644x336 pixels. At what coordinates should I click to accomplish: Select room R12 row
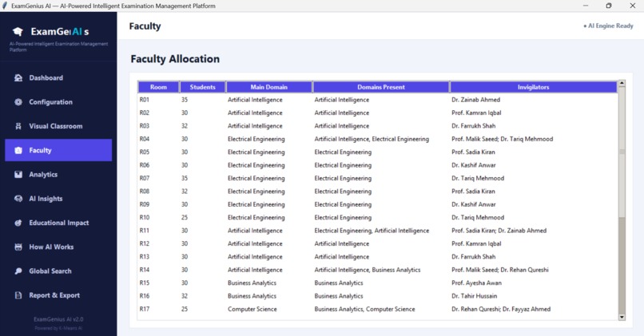[x=377, y=243]
